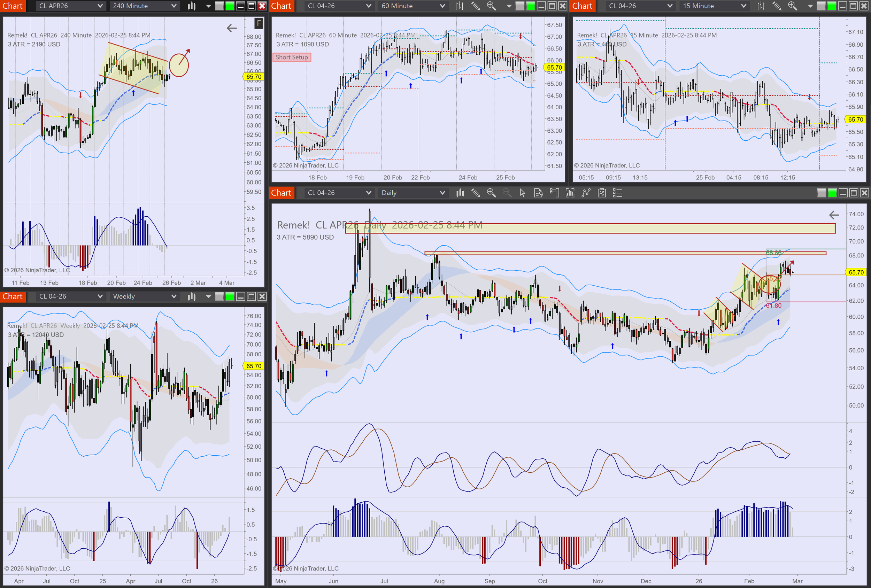Open Data Box icon in Daily chart toolbar
Viewport: 871px width, 588px height.
tap(539, 193)
